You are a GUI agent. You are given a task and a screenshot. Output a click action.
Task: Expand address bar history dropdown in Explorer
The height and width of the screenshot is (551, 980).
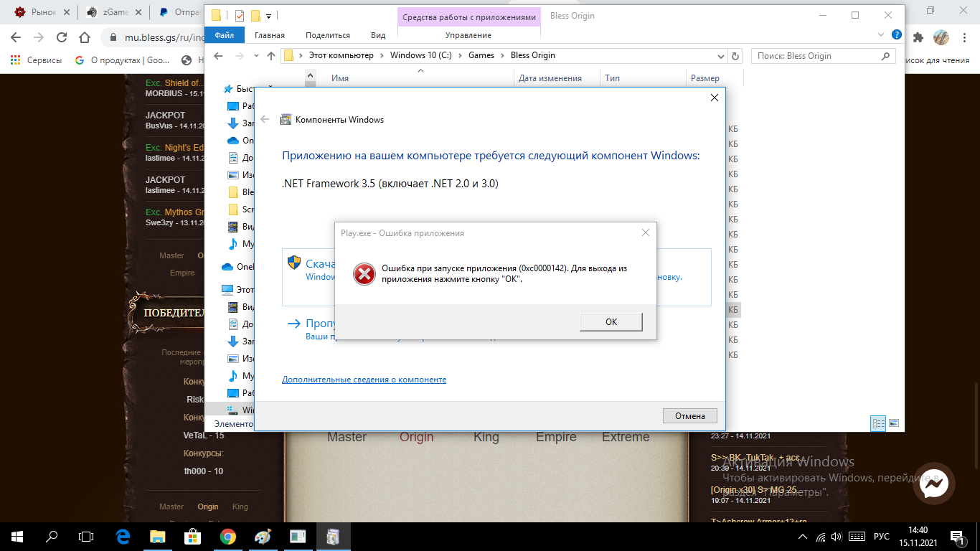721,56
